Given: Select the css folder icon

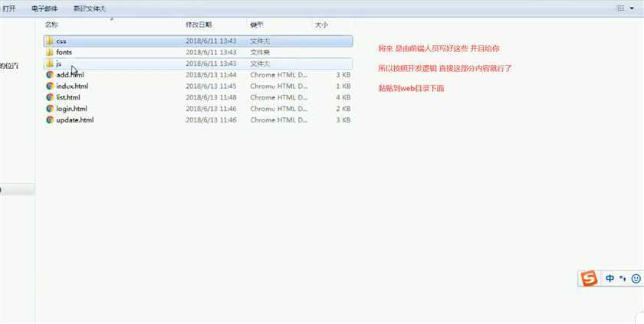Looking at the screenshot, I should click(50, 41).
